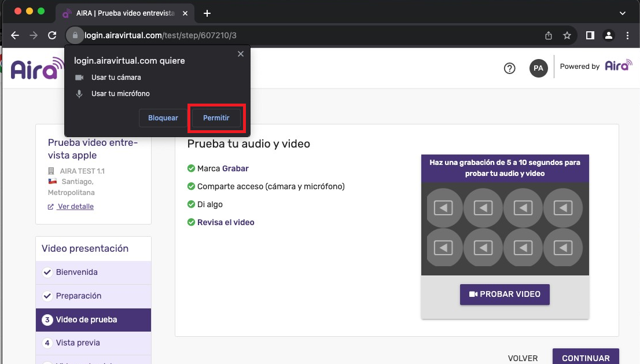
Task: Open a new tab with plus button
Action: (x=207, y=13)
